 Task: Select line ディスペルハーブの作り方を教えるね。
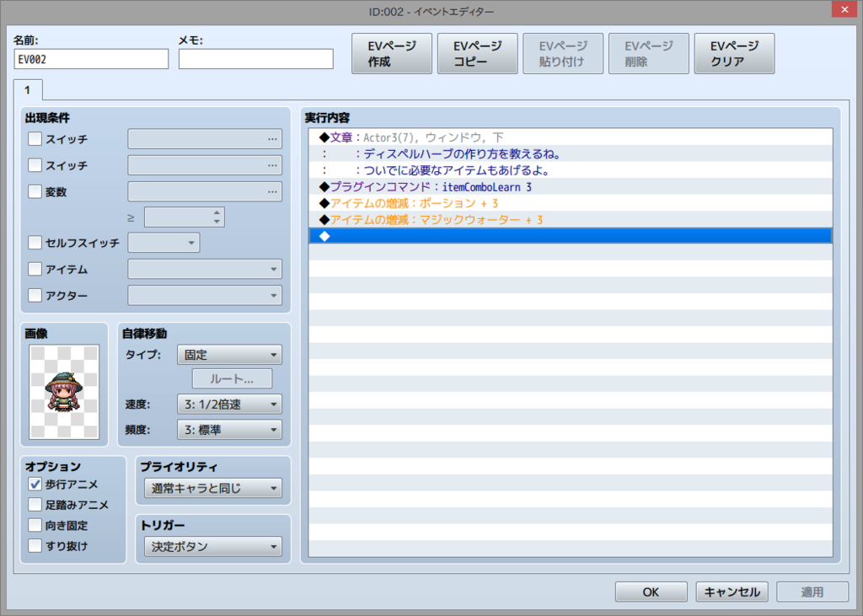click(x=571, y=153)
